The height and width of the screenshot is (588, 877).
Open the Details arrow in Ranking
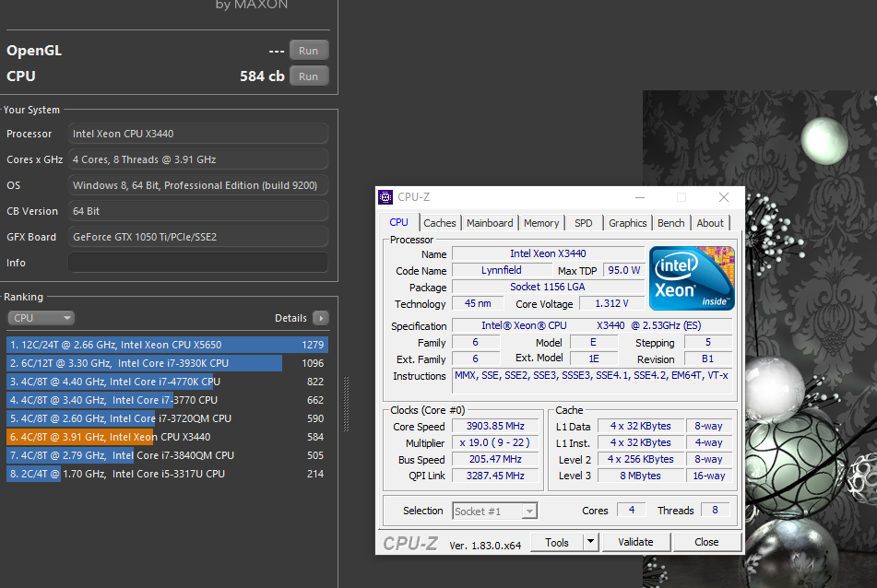(321, 318)
